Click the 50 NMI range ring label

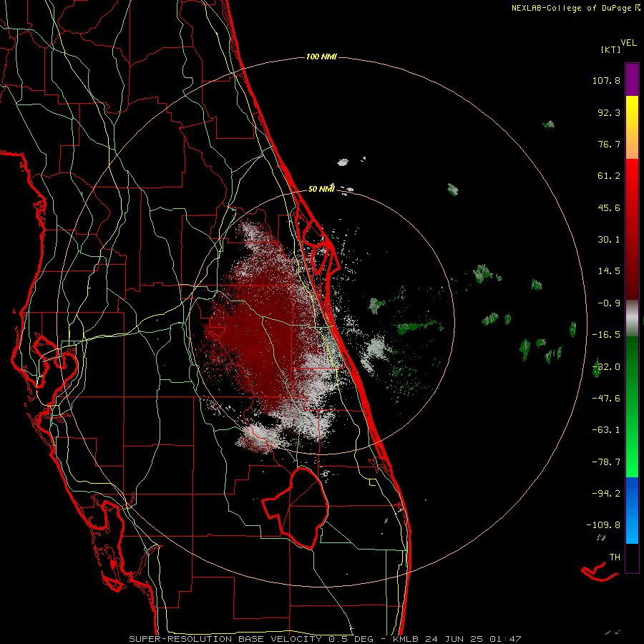321,190
